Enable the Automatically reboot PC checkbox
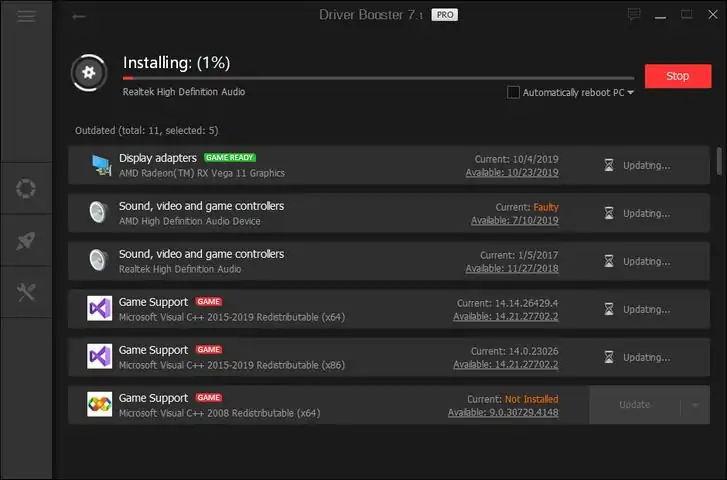 point(513,92)
